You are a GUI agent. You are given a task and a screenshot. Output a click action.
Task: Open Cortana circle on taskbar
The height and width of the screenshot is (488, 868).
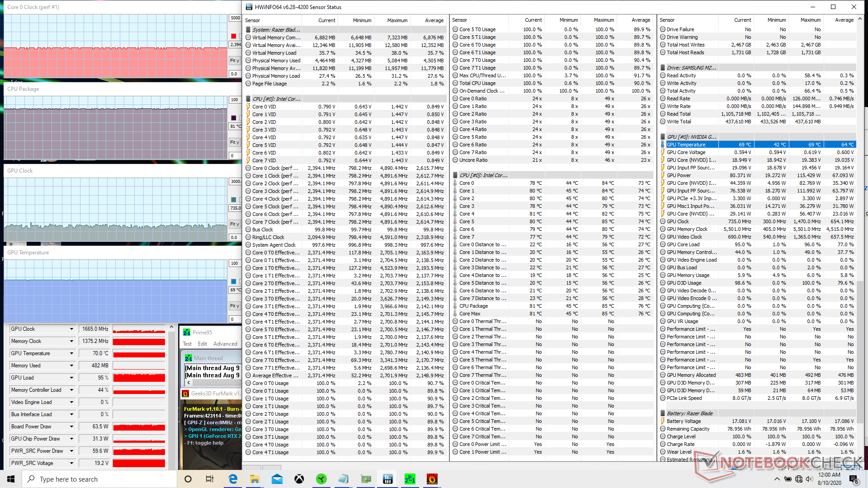coord(188,479)
